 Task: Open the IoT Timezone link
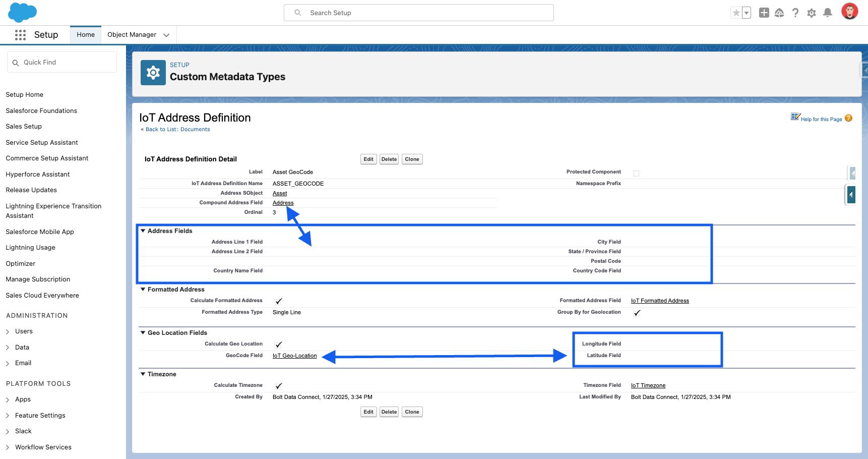648,386
